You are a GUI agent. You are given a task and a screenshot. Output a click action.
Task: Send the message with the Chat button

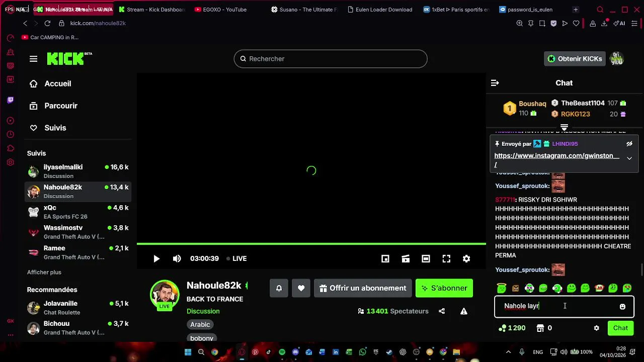pos(620,328)
